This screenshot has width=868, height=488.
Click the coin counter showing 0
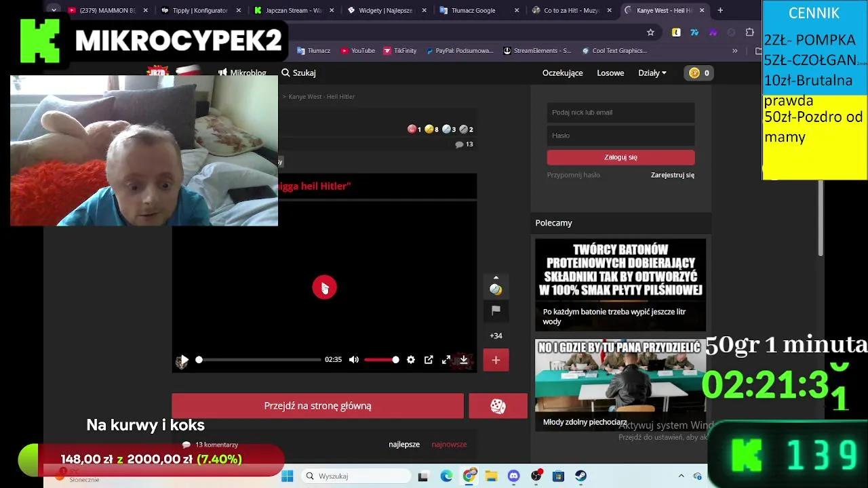tap(698, 73)
